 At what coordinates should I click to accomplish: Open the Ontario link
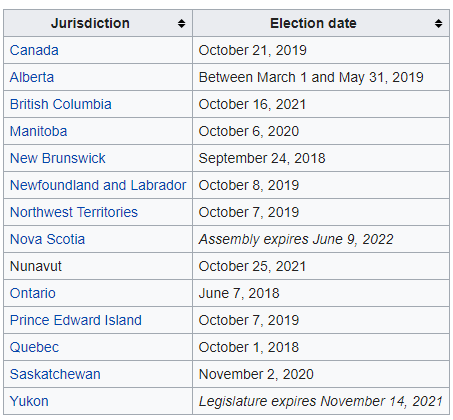[33, 293]
